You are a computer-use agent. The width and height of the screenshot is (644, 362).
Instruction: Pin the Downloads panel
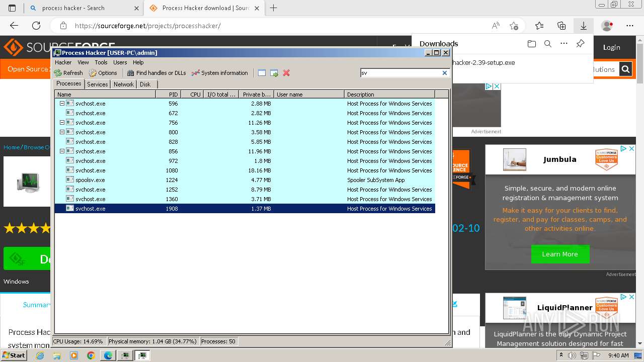tap(580, 44)
